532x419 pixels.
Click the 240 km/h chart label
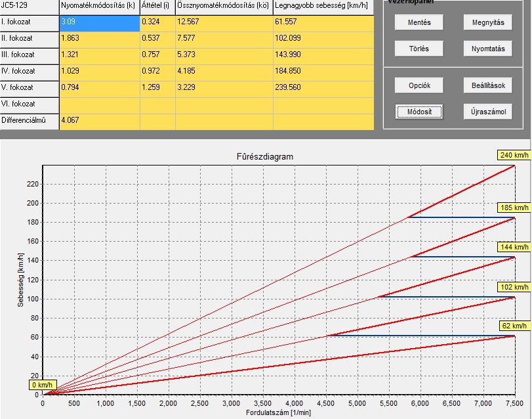click(x=513, y=154)
